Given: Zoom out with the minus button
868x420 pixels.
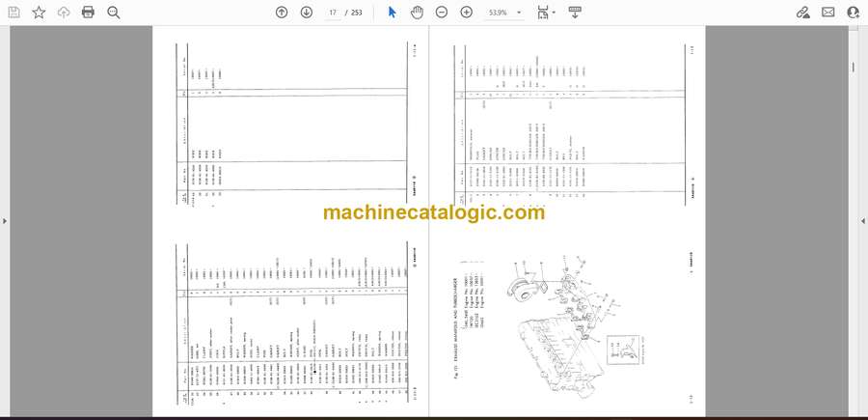Looking at the screenshot, I should [x=441, y=13].
